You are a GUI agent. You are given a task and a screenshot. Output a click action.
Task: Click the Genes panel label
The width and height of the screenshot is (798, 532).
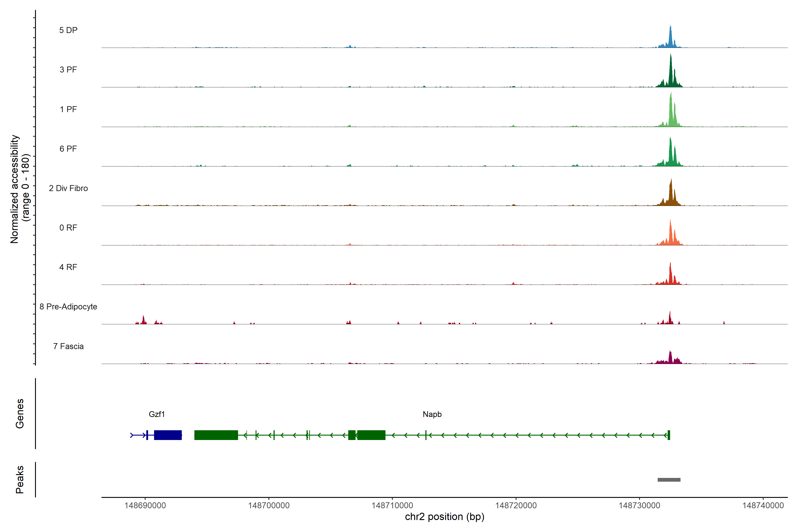pos(20,413)
